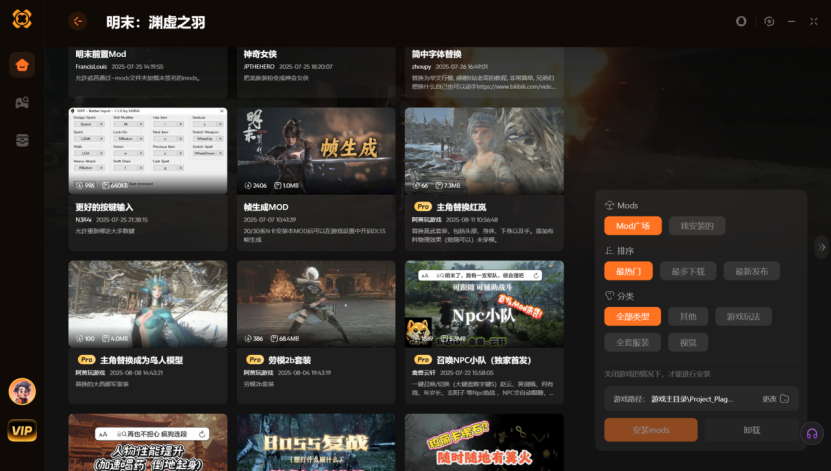Click the Pro badge on 主角替换红岚
Image resolution: width=831 pixels, height=471 pixels.
coord(422,207)
